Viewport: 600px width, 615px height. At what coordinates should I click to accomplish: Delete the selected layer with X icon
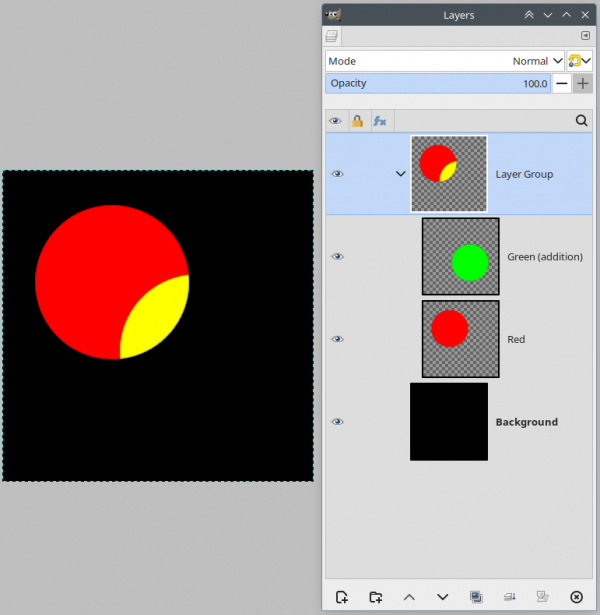pos(576,597)
